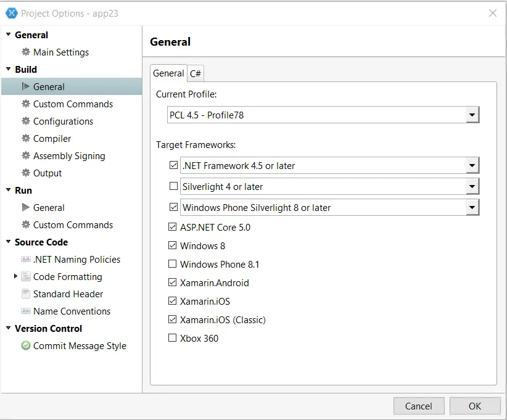Open the .NET Framework 4.5 version dropdown

472,165
